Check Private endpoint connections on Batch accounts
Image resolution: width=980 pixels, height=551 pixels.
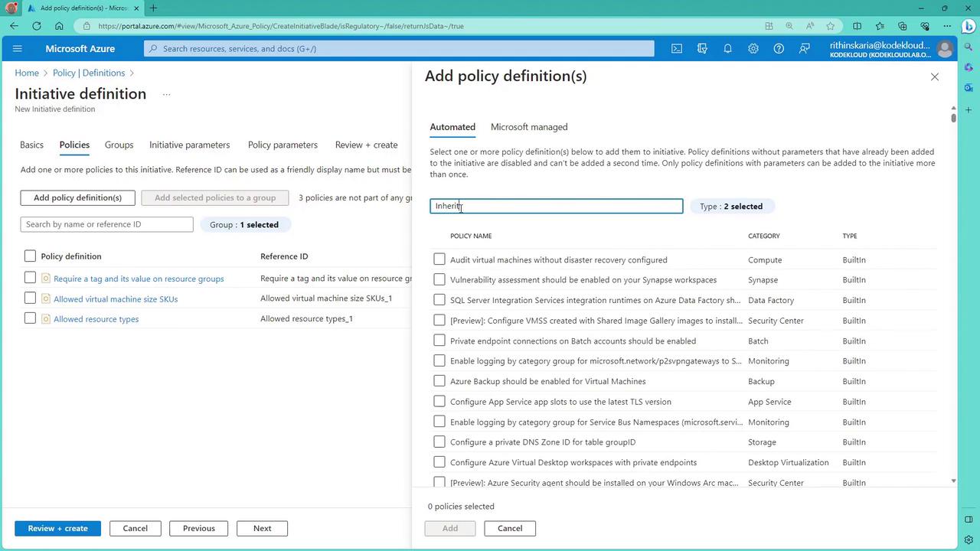(439, 341)
